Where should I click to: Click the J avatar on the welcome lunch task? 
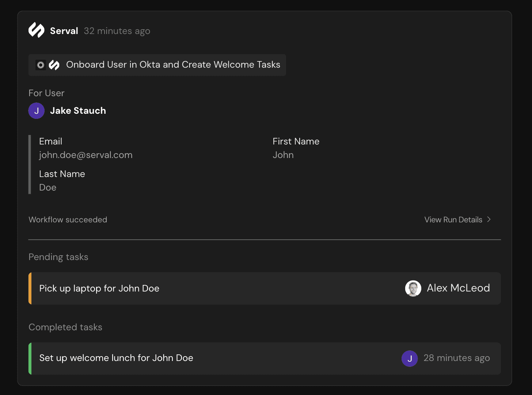tap(410, 358)
